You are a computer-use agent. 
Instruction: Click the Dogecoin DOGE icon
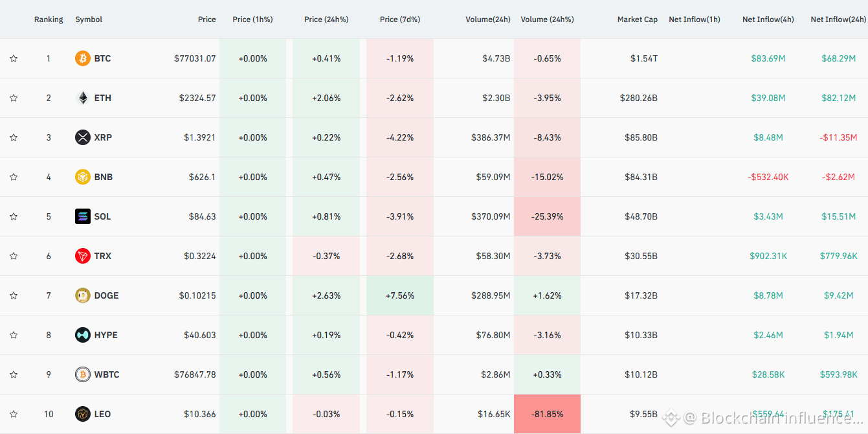click(x=83, y=295)
